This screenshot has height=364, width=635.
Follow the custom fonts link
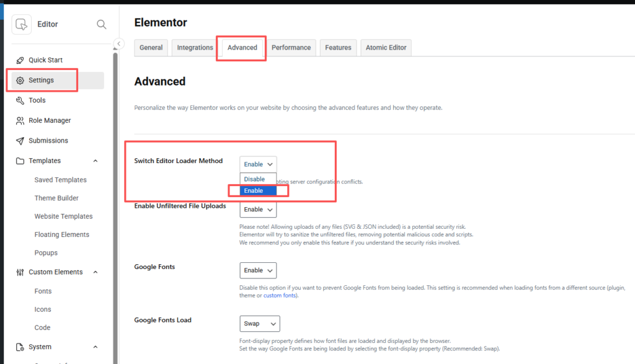280,296
